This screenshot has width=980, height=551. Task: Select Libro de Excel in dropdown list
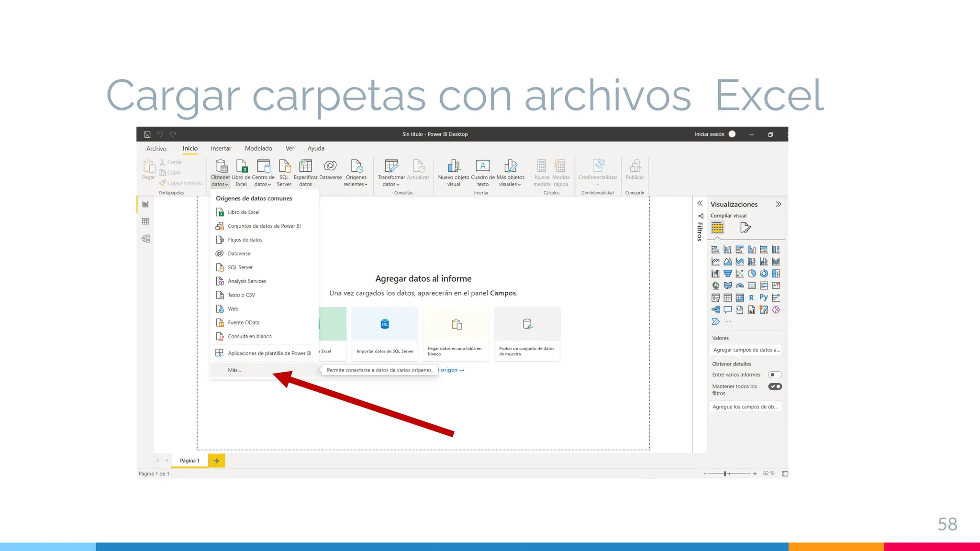264,212
